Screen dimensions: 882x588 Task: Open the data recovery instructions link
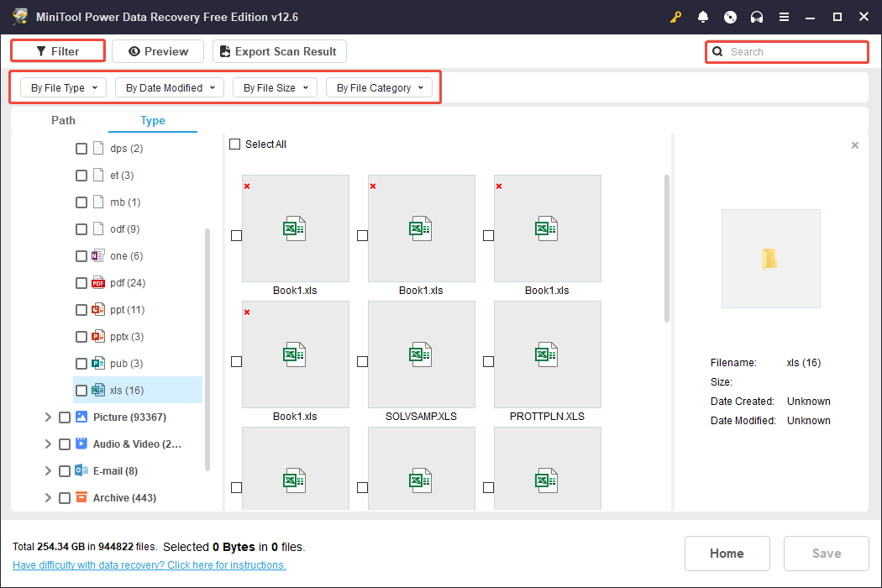point(149,564)
